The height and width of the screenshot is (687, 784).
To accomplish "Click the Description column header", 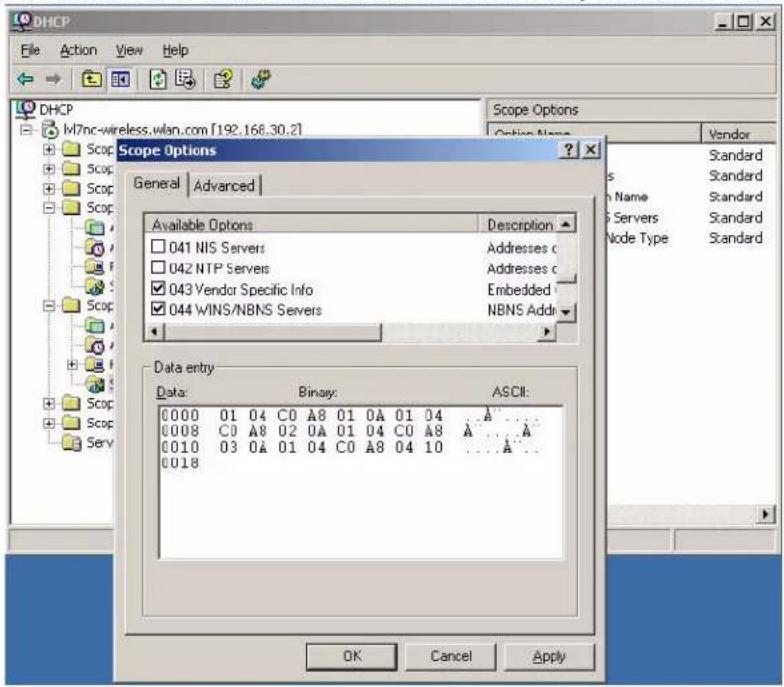I will [517, 224].
